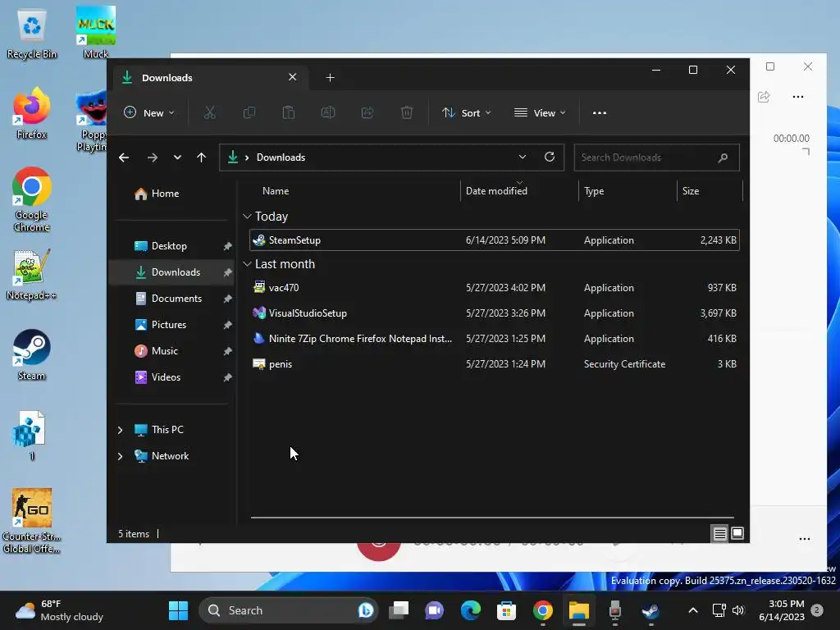Image resolution: width=840 pixels, height=630 pixels.
Task: Click the Rename icon in toolbar
Action: (328, 112)
